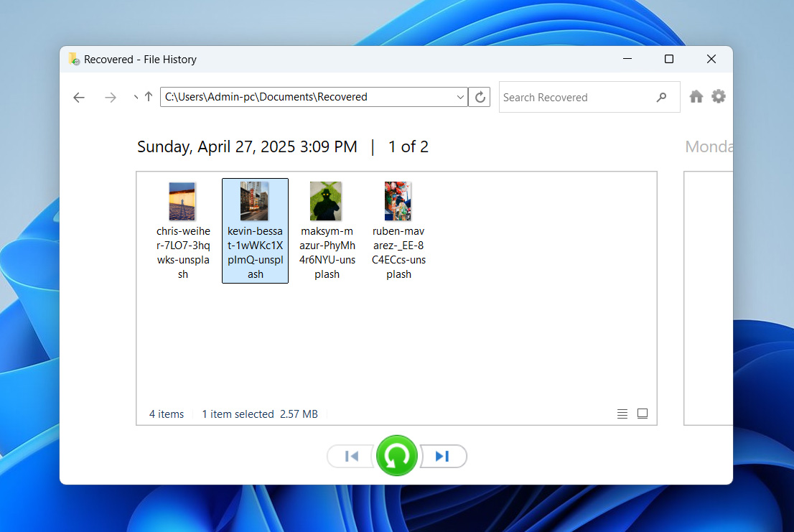Image resolution: width=794 pixels, height=532 pixels.
Task: Click the chris-weiher file name text
Action: click(x=183, y=253)
